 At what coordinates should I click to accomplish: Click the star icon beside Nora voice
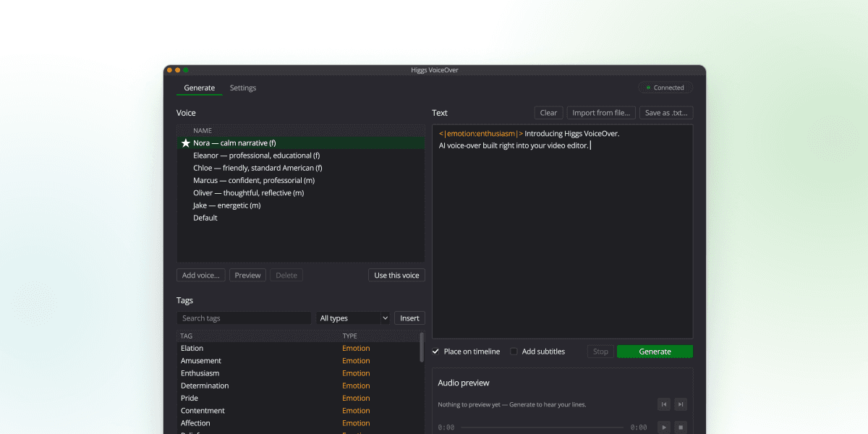point(185,143)
